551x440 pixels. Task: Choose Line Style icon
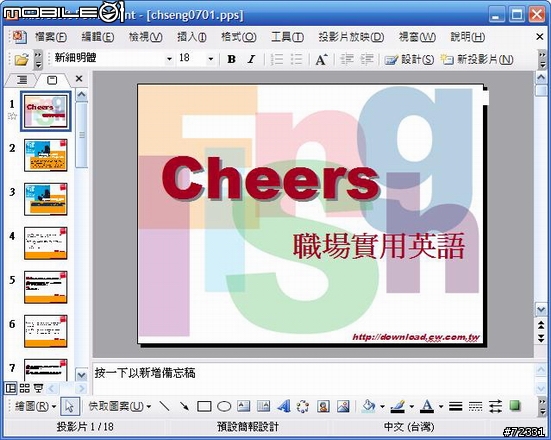tap(455, 407)
